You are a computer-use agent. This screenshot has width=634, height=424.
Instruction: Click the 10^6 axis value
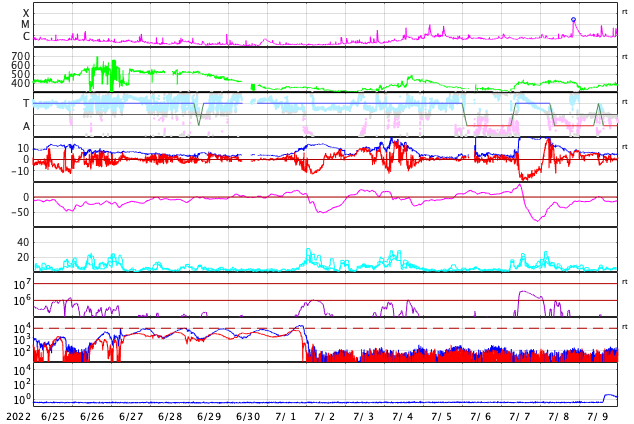coord(22,301)
